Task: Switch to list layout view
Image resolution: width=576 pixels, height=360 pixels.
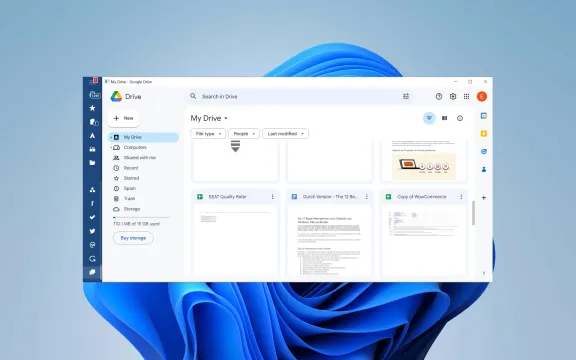Action: (x=444, y=118)
